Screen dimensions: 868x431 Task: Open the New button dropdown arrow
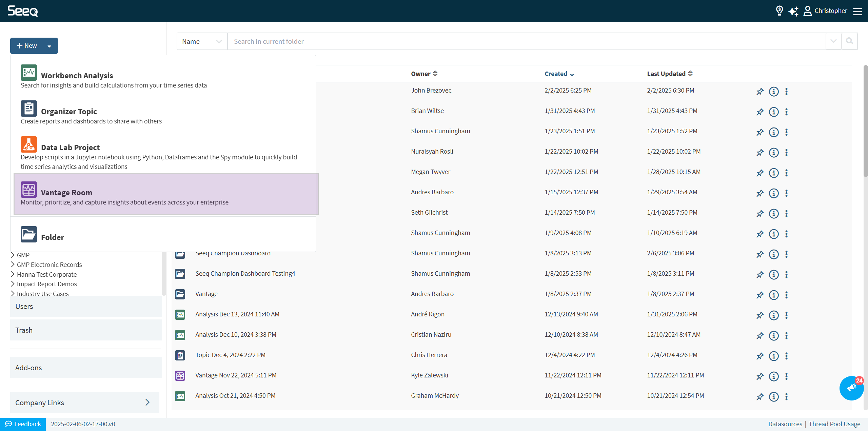click(x=49, y=45)
